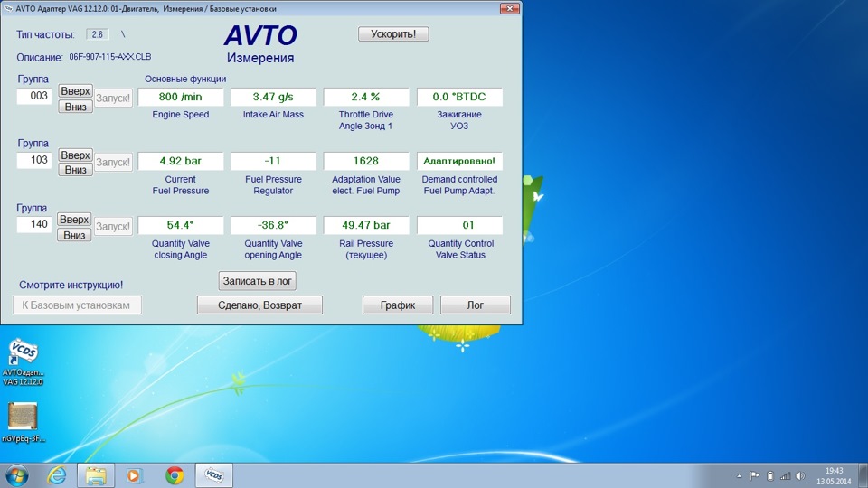Click the Смотрите инструкцию! text
The width and height of the screenshot is (868, 488).
[71, 285]
